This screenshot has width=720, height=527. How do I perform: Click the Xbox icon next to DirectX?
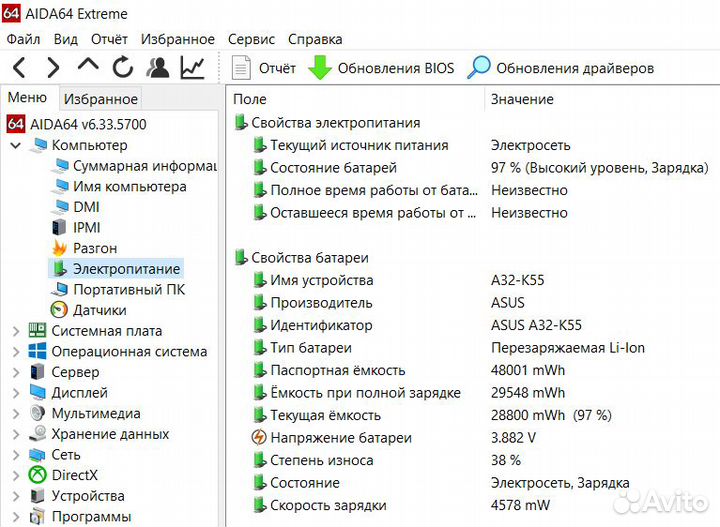[38, 475]
